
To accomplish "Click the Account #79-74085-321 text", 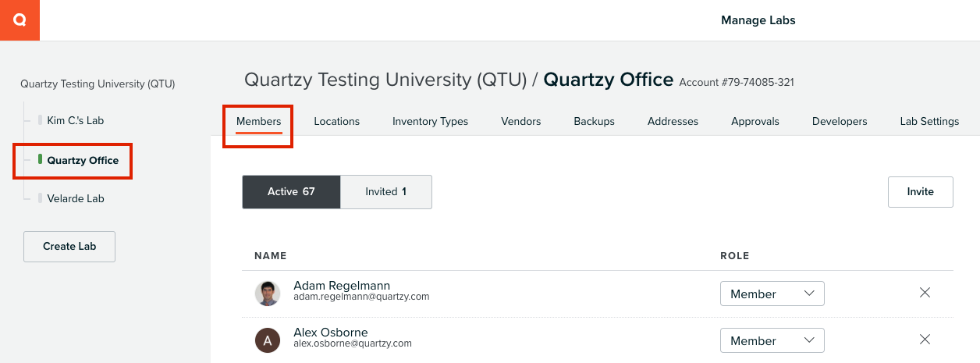I will [737, 82].
